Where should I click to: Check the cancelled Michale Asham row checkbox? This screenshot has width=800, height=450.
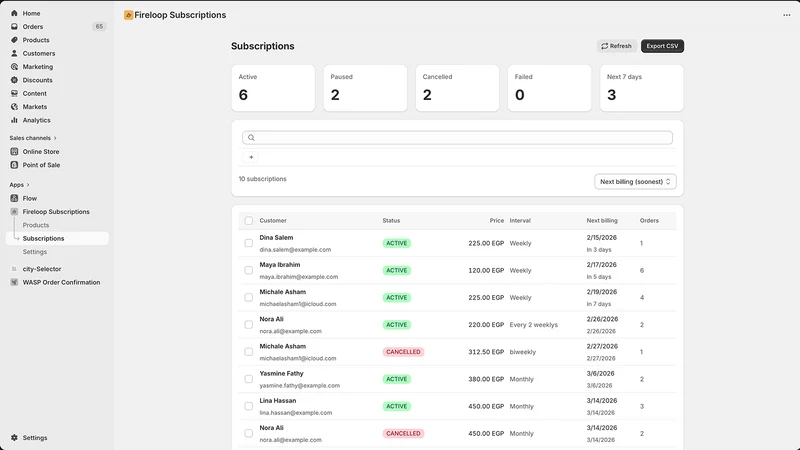click(x=248, y=352)
